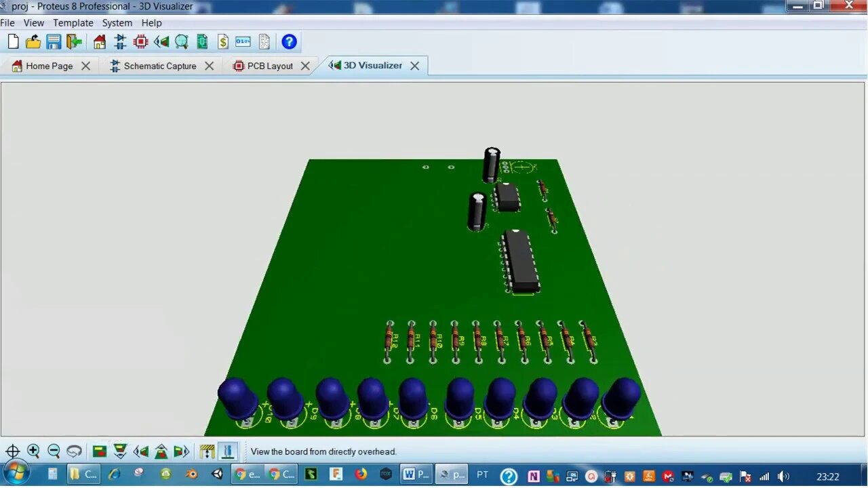Screen dimensions: 868x488
Task: Open the Source Code 0101 icon
Action: point(243,42)
